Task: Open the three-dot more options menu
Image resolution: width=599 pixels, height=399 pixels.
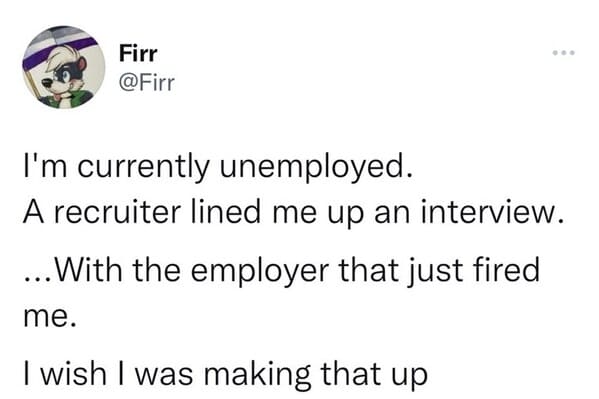Action: 563,53
